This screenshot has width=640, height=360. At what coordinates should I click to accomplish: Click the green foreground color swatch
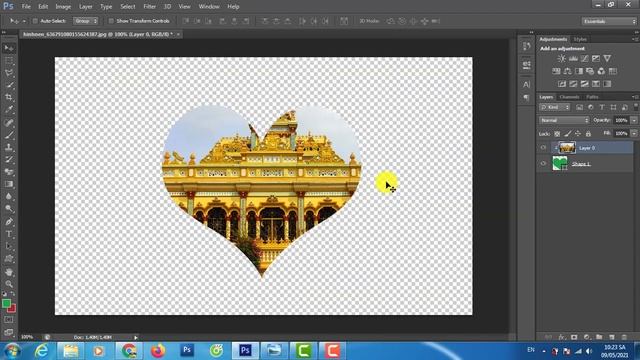pyautogui.click(x=6, y=303)
